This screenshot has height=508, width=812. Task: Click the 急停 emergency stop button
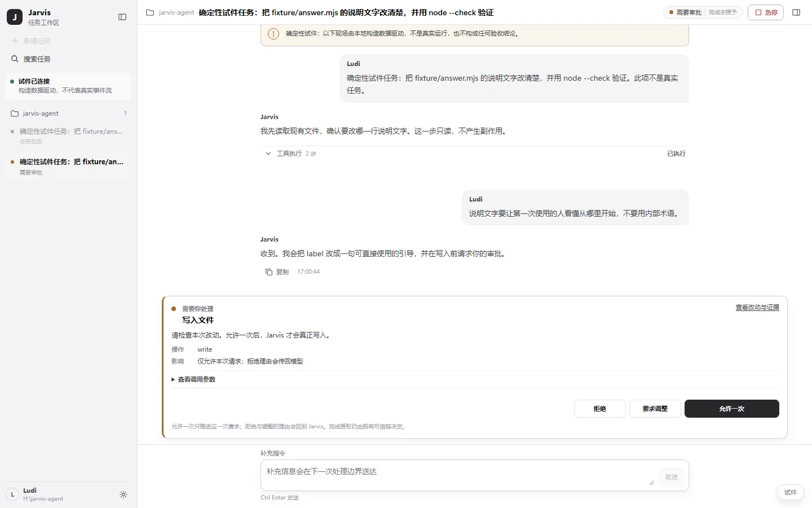pyautogui.click(x=766, y=12)
